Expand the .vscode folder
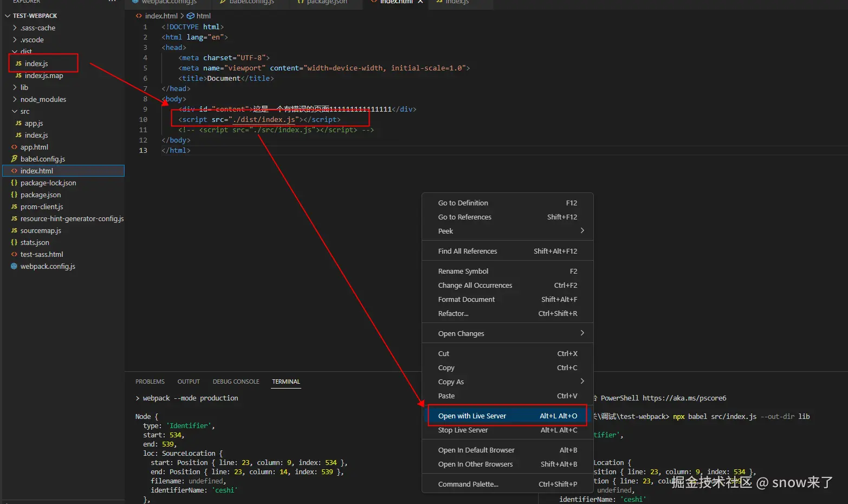This screenshot has height=504, width=848. (x=32, y=40)
